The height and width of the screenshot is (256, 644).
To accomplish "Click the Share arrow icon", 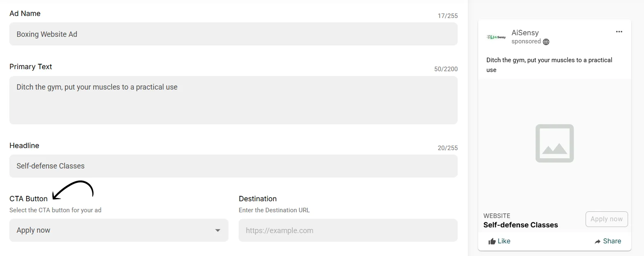I will pyautogui.click(x=597, y=241).
